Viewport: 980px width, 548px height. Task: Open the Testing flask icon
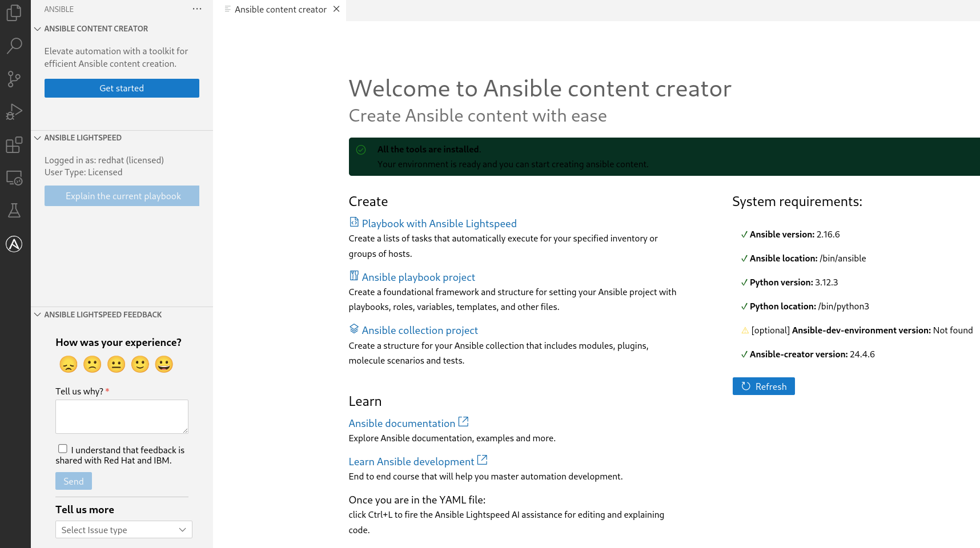(14, 211)
